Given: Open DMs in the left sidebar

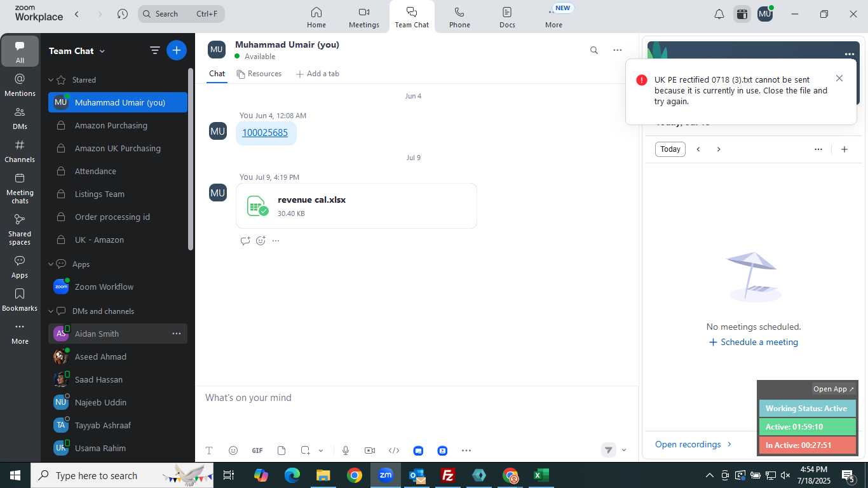Looking at the screenshot, I should click(x=20, y=118).
